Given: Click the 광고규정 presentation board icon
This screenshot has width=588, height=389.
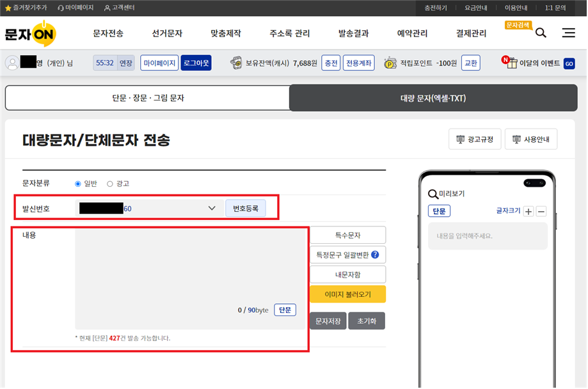Looking at the screenshot, I should click(460, 139).
